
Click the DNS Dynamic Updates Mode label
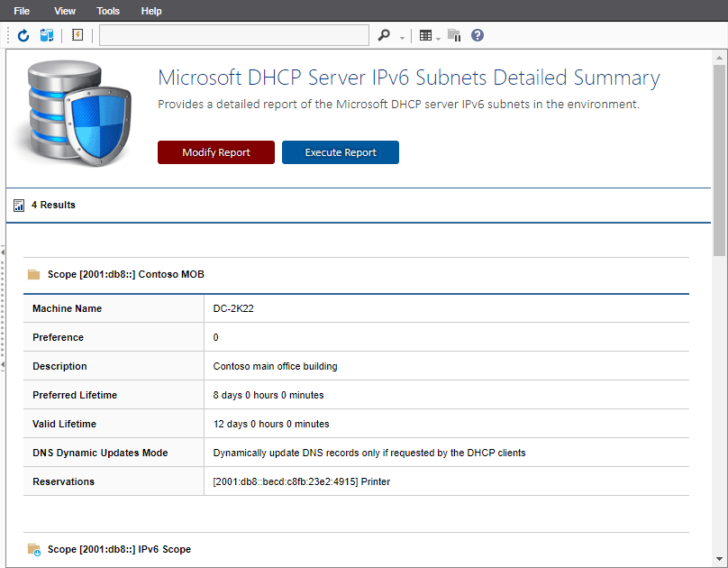tap(100, 453)
